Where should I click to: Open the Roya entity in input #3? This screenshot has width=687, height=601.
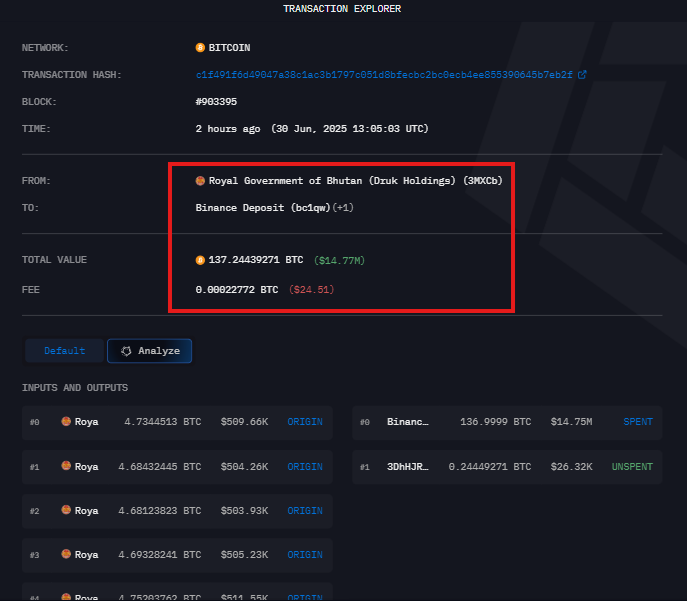click(x=86, y=555)
